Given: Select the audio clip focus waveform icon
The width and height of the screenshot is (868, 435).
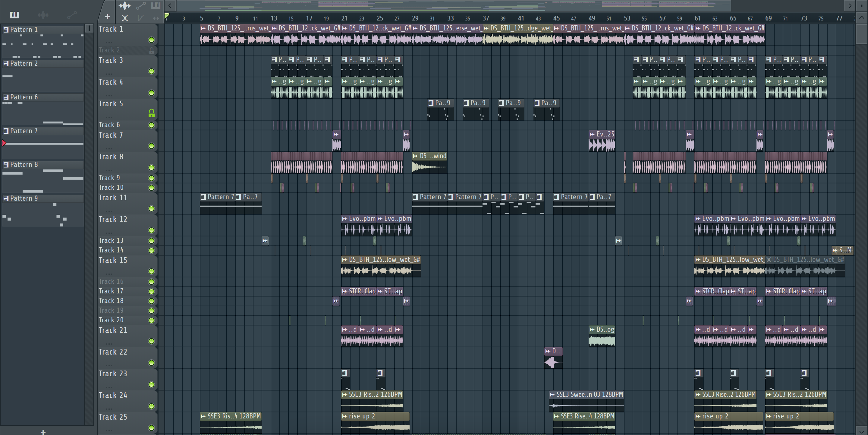Looking at the screenshot, I should [124, 6].
